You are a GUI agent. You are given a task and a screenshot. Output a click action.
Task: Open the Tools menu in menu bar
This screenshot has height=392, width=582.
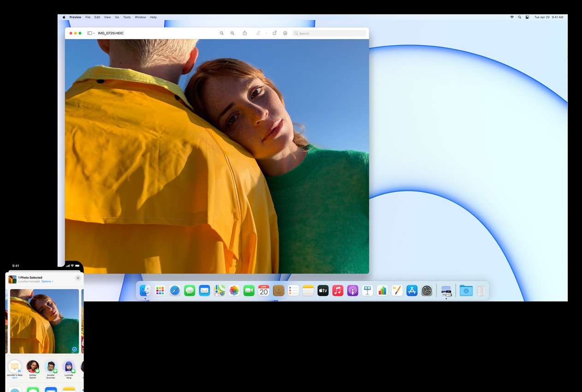tap(127, 17)
